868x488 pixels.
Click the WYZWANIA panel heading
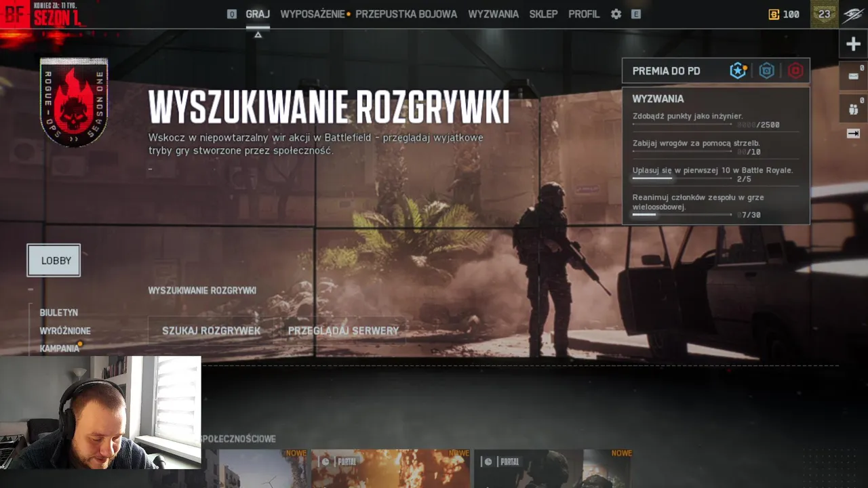pos(658,99)
